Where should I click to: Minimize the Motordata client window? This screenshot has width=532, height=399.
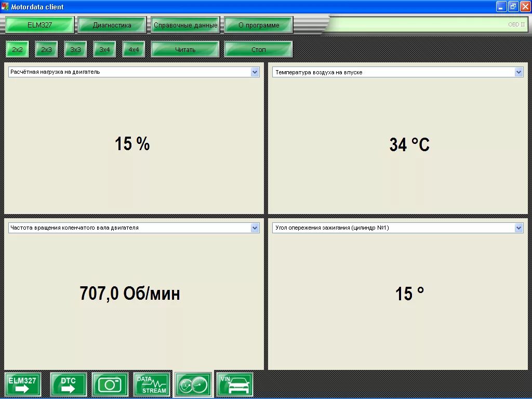[501, 6]
